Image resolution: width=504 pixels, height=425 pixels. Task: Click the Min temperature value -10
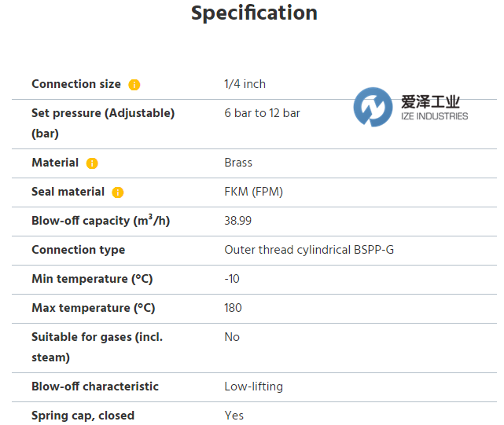(x=232, y=279)
